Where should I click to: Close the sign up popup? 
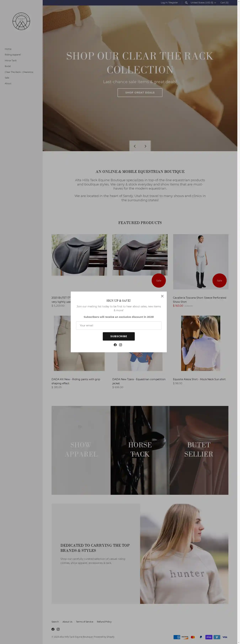162,296
